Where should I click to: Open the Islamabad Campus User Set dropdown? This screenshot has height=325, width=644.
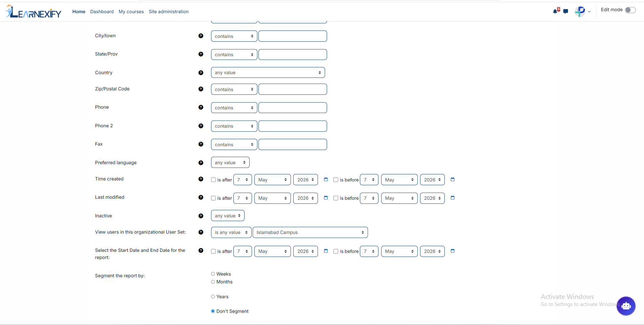(310, 232)
